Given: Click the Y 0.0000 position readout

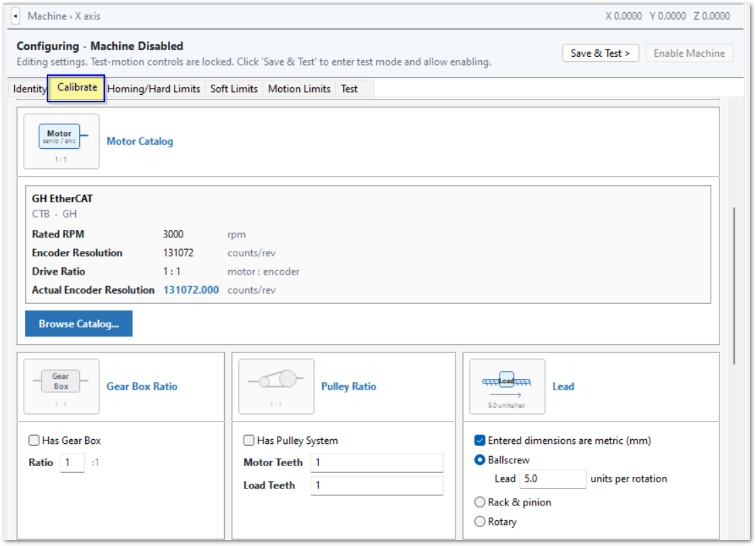Looking at the screenshot, I should [667, 16].
